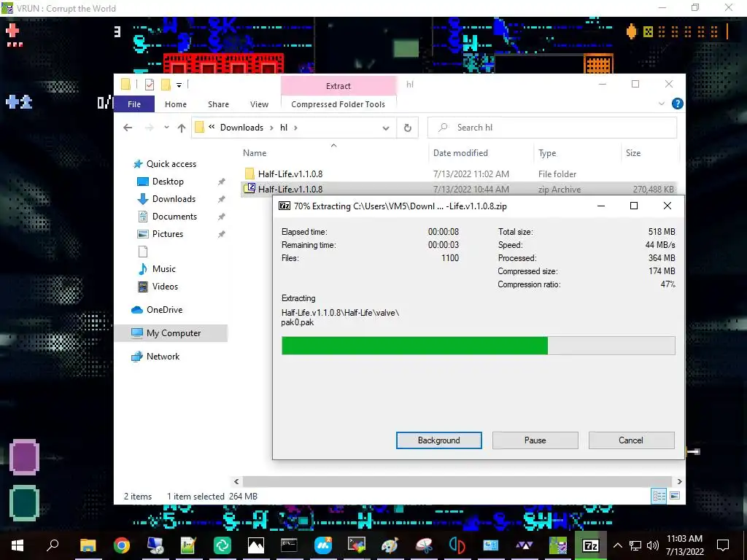Open 7-Zip taskbar icon
This screenshot has width=747, height=560.
591,545
